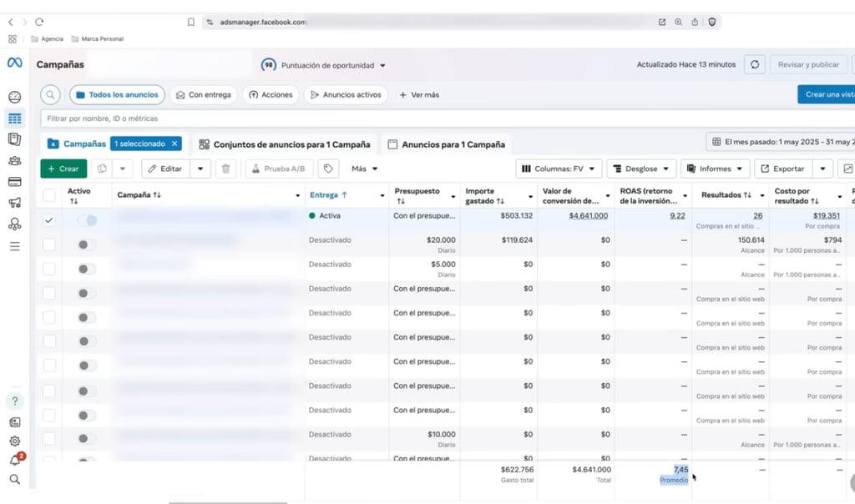Screen dimensions: 855x504
Task: Switch to Anuncios para 1 Campaña tab
Action: tap(447, 144)
